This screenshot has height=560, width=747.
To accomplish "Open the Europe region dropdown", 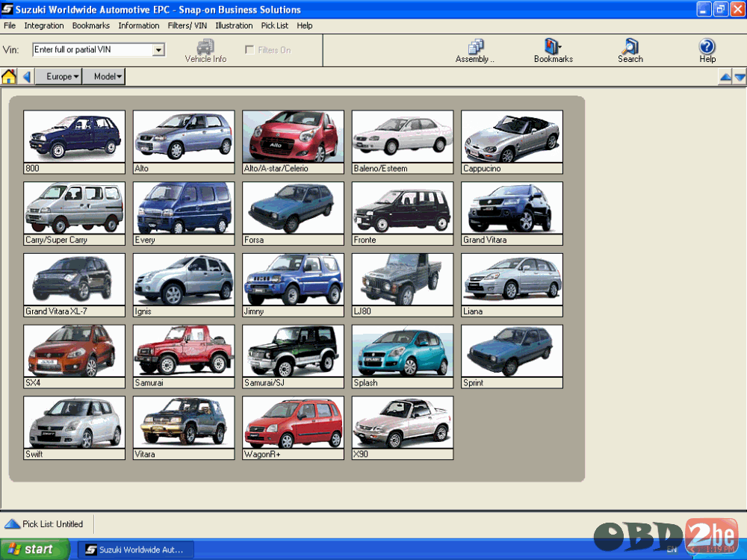I will (x=59, y=76).
